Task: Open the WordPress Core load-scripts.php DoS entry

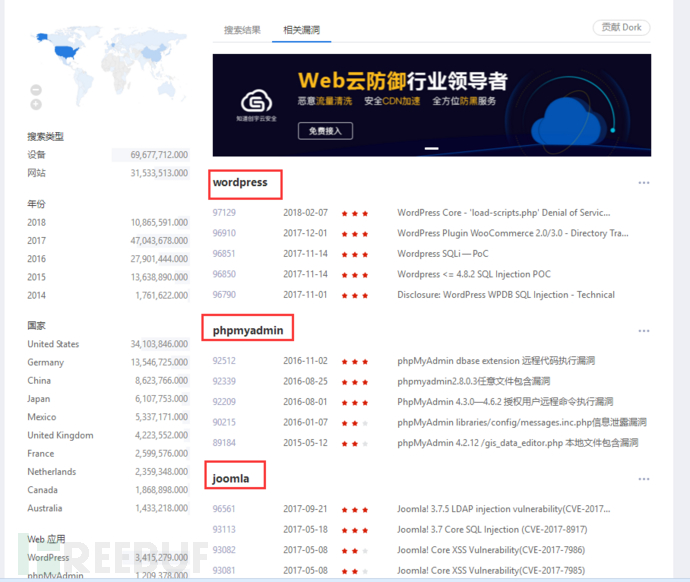Action: coord(503,213)
